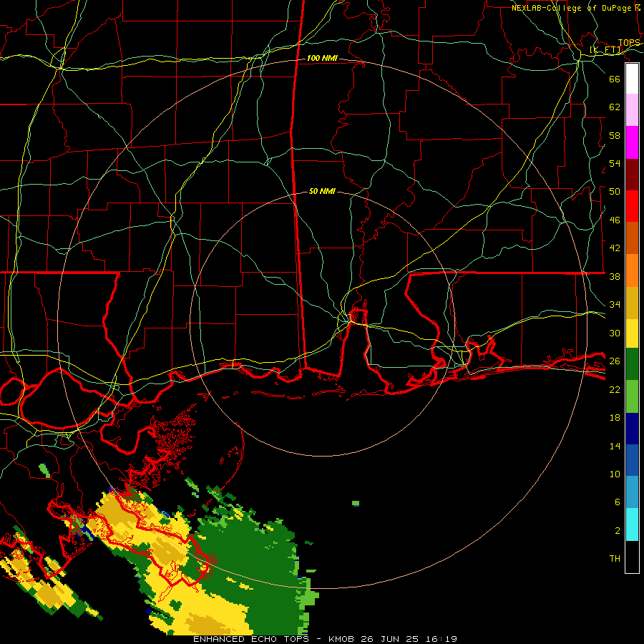The width and height of the screenshot is (644, 644).
Task: Select the bright yellow legend swatch
Action: tap(632, 333)
